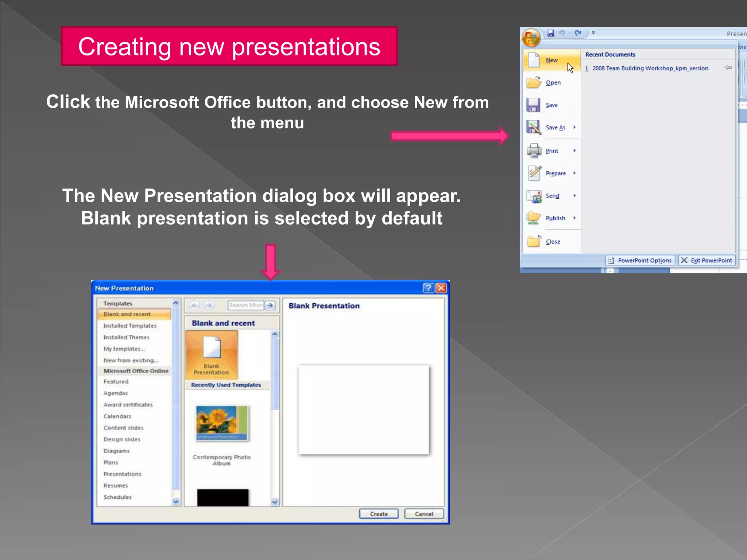Click the Close folder icon in Office menu

pos(534,241)
